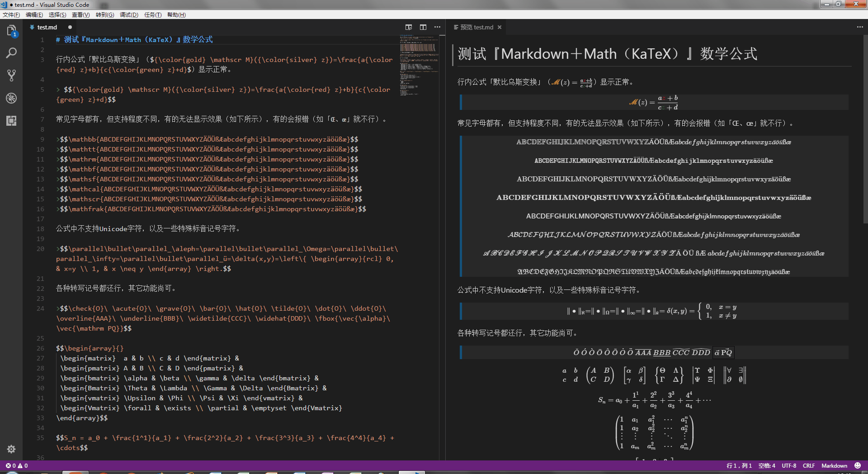Click the \begin{pmatrix} source line
The height and width of the screenshot is (474, 868).
point(152,368)
